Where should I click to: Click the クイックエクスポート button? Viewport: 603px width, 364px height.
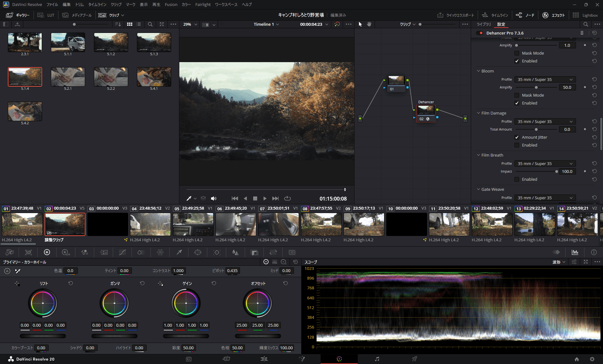[x=456, y=15]
